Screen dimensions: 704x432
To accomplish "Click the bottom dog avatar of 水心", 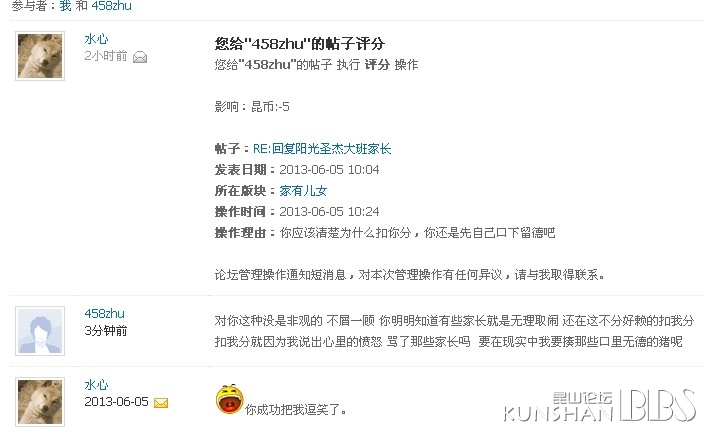I will point(40,402).
